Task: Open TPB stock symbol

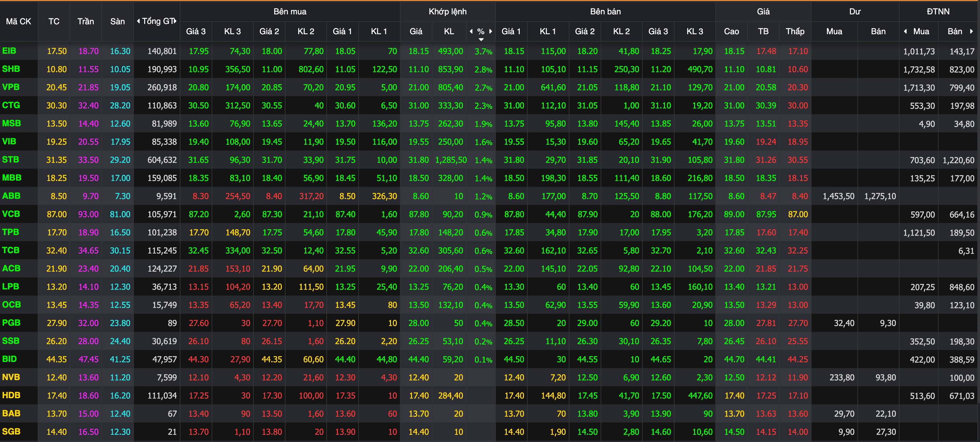Action: [x=10, y=232]
